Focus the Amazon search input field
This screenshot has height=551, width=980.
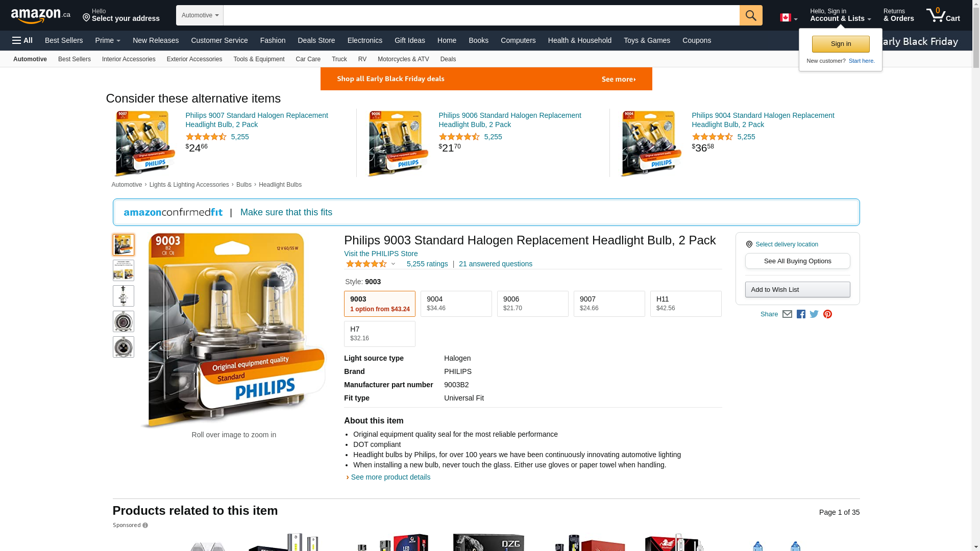coord(481,15)
